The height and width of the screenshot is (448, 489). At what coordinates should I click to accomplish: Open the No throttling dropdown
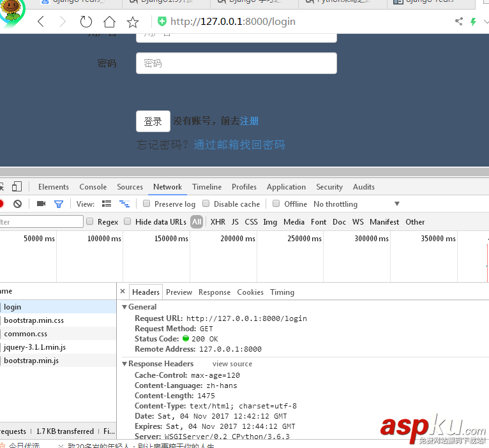point(356,204)
